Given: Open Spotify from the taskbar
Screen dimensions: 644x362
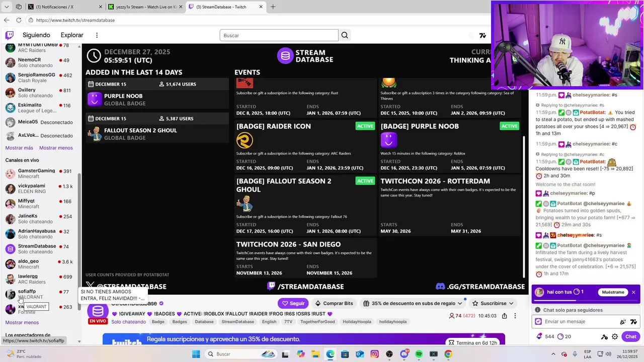Looking at the screenshot, I should pyautogui.click(x=419, y=354).
